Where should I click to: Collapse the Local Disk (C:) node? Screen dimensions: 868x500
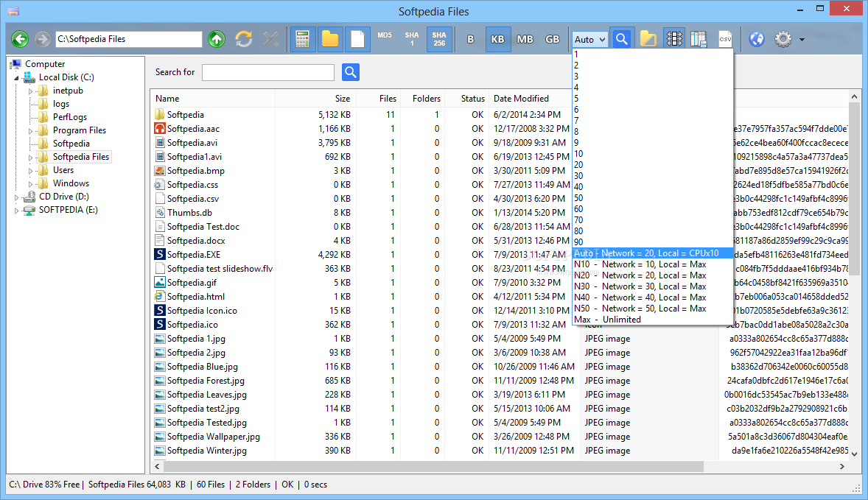[x=17, y=78]
